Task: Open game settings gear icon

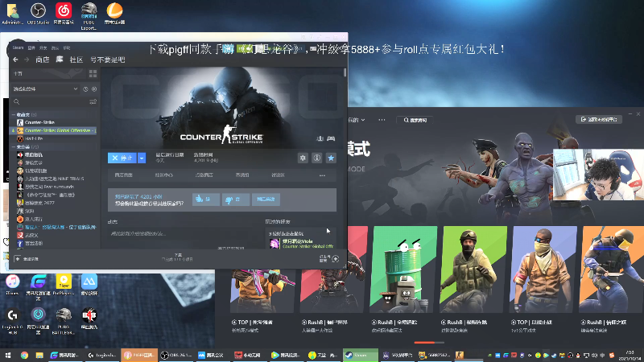Action: coord(303,158)
